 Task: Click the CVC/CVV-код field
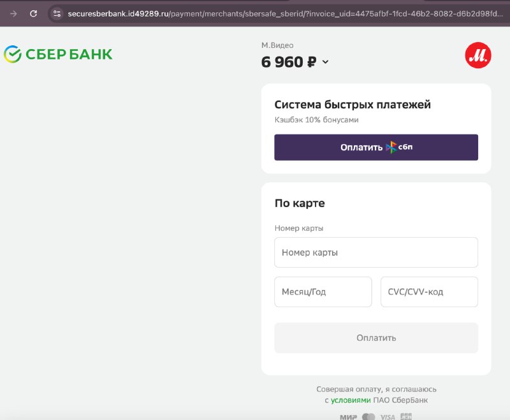pyautogui.click(x=429, y=292)
